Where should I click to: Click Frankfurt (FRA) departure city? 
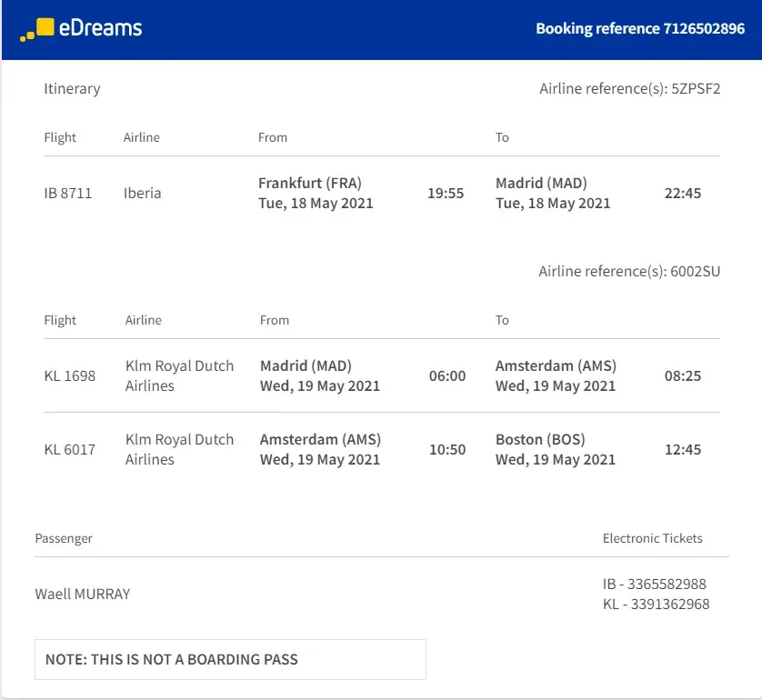[310, 183]
